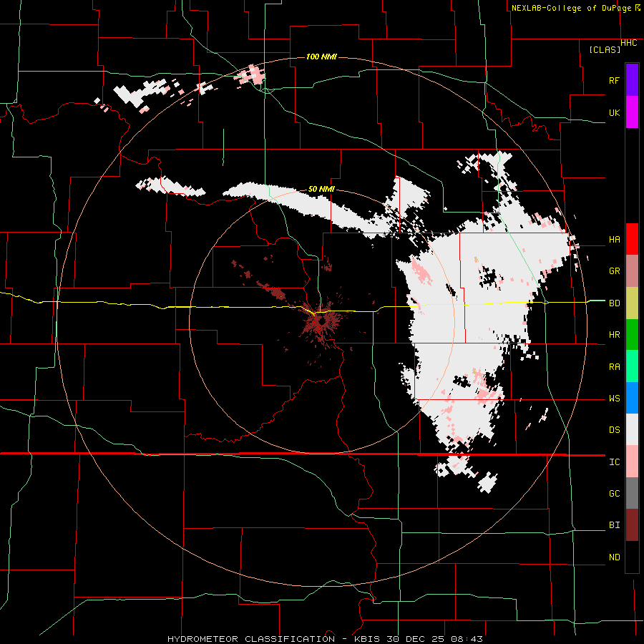Click the DS white legend swatch
The image size is (644, 644).
click(632, 429)
